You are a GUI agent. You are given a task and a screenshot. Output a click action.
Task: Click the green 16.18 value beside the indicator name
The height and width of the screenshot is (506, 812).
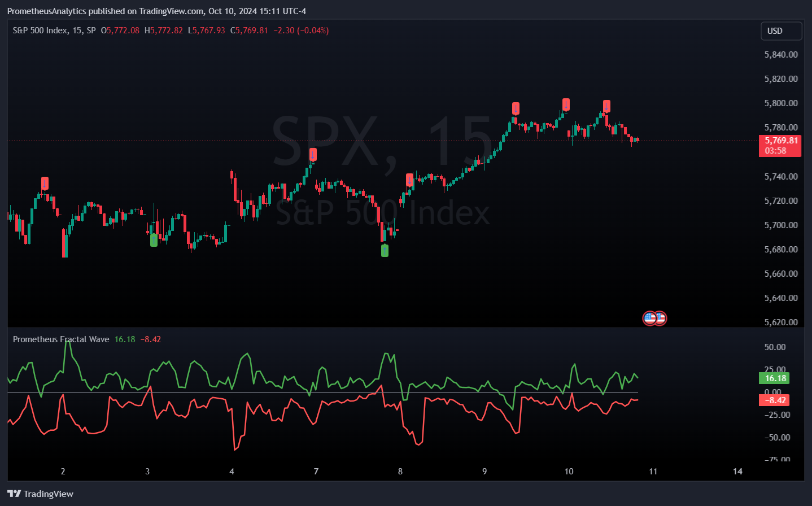125,339
